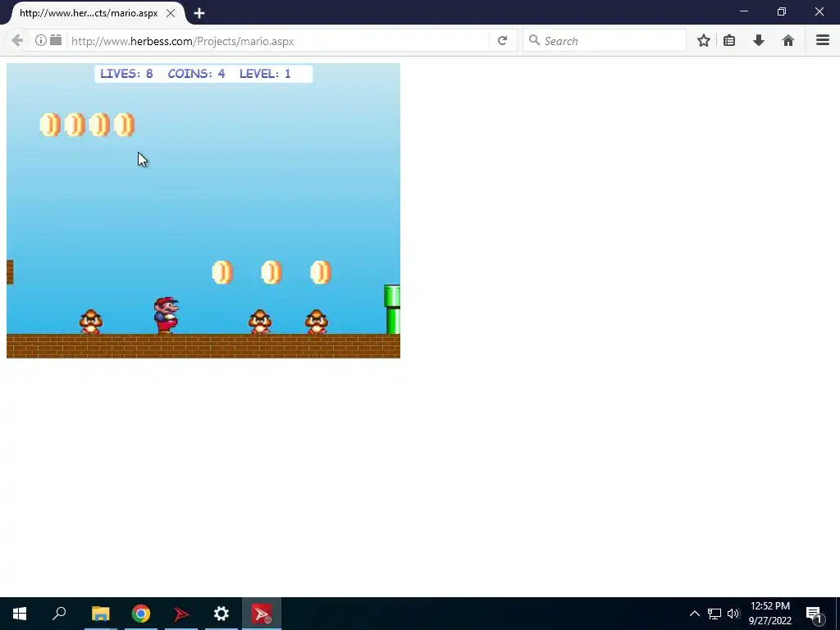The width and height of the screenshot is (840, 630).
Task: Open Windows taskbar search
Action: 59,614
